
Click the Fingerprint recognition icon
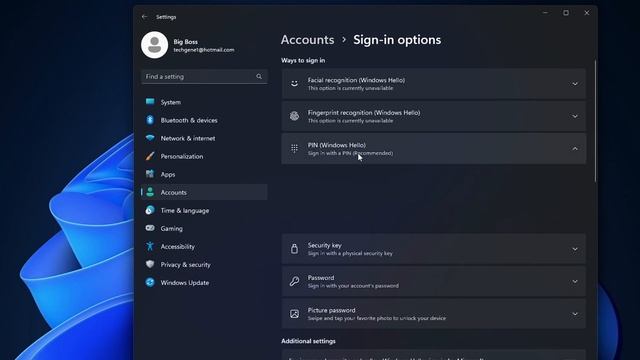tap(294, 116)
